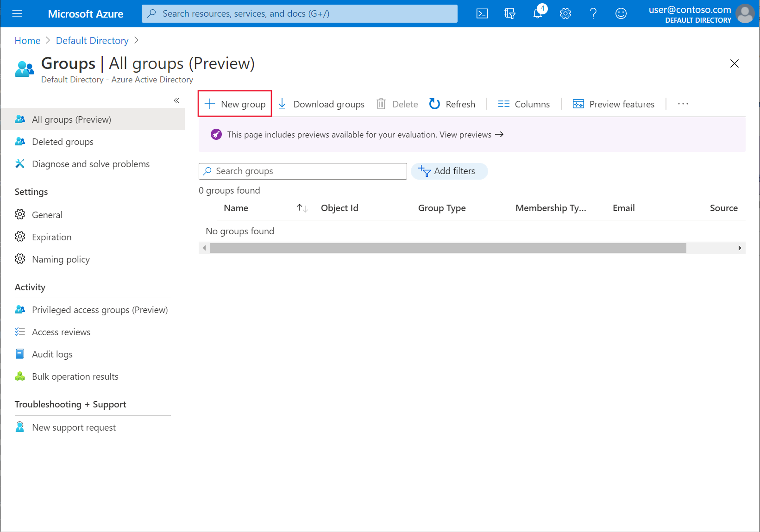The height and width of the screenshot is (532, 760).
Task: Expand the more commands ellipsis
Action: point(683,104)
